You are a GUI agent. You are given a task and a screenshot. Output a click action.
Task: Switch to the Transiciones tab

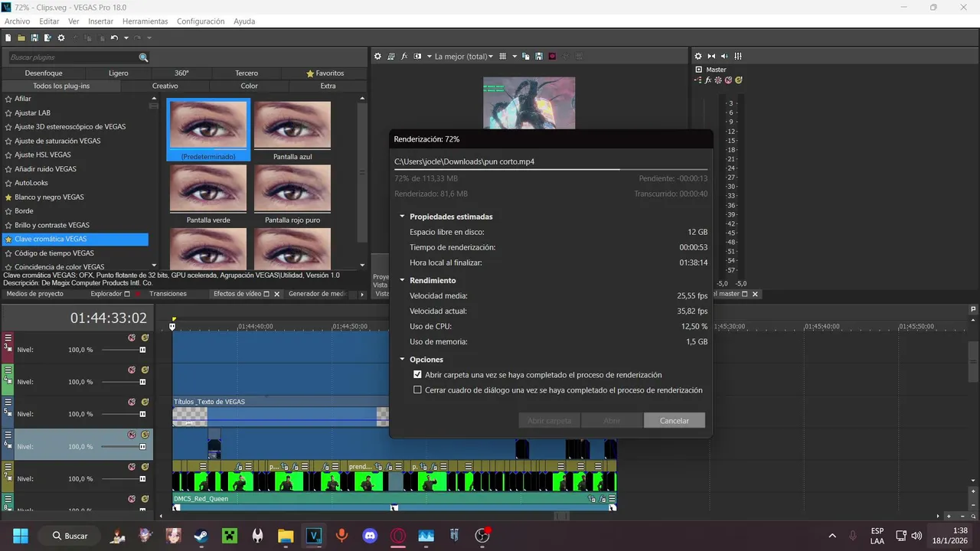click(168, 294)
